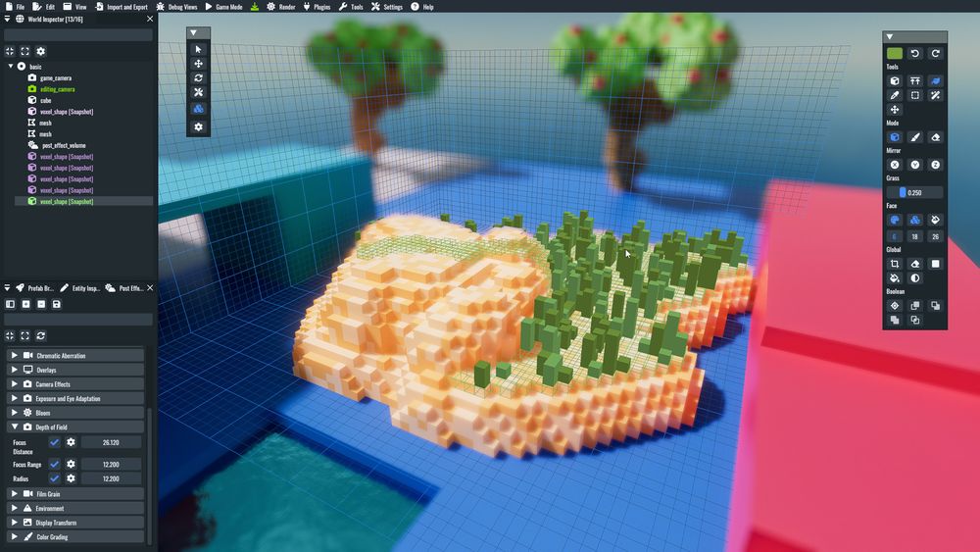
Task: Open the Debug Views menu
Action: click(x=176, y=7)
